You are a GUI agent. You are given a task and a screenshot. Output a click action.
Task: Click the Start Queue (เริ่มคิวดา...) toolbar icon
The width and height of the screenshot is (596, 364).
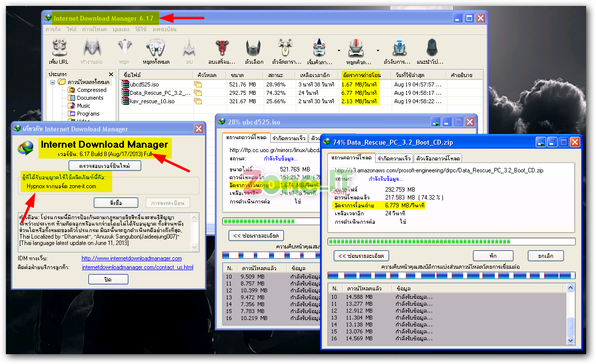(319, 48)
